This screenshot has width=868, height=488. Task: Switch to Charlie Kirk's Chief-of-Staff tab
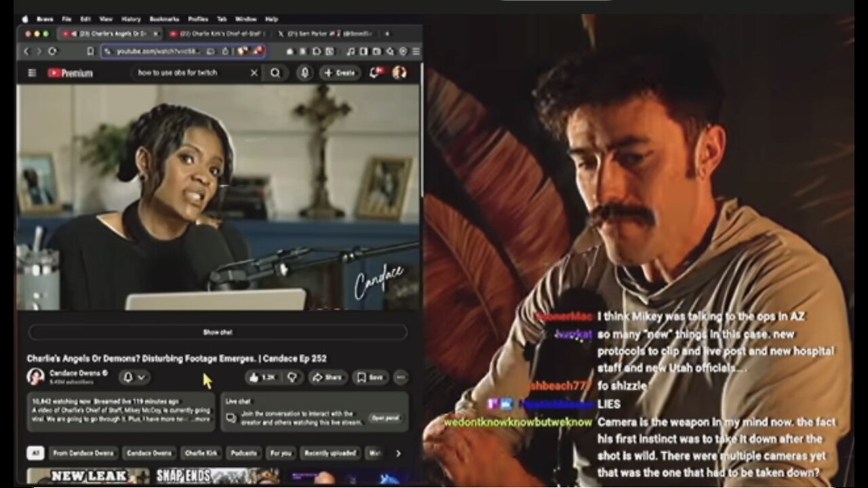[x=218, y=33]
